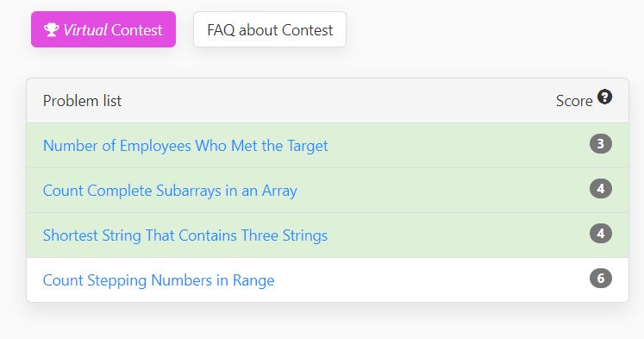Click the Problem list header text
Screen dimensions: 644x339
(82, 101)
